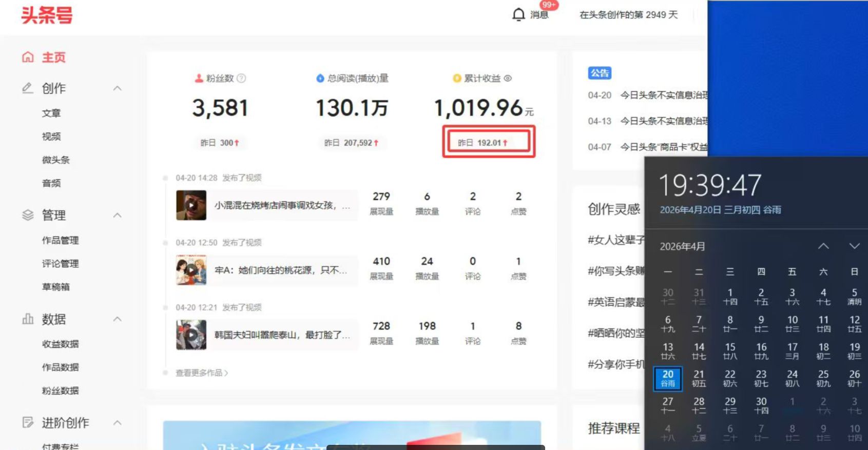
Task: Click the 数据 bar chart icon
Action: [28, 319]
